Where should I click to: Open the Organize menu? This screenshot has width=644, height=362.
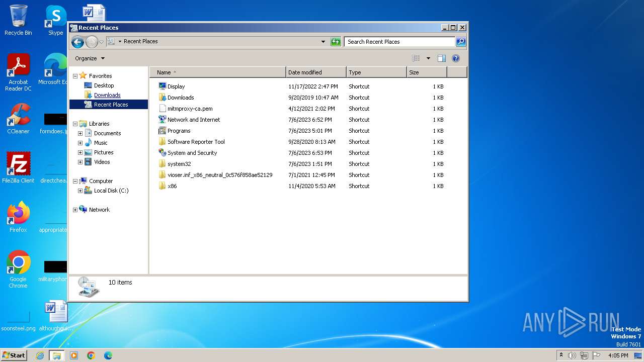coord(90,58)
